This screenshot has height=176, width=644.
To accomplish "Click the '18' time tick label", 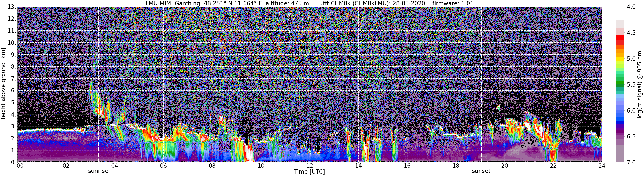I will pyautogui.click(x=456, y=166).
